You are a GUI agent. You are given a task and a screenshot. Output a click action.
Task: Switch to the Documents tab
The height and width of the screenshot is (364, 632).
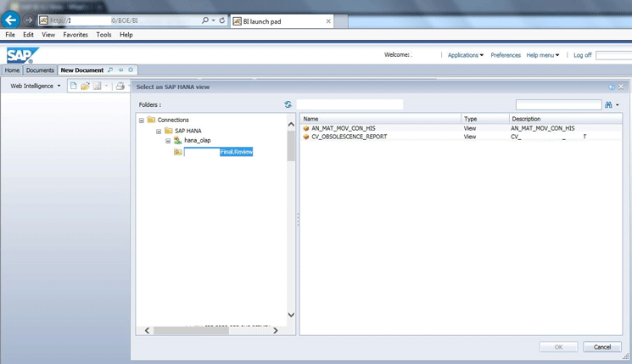(x=40, y=70)
